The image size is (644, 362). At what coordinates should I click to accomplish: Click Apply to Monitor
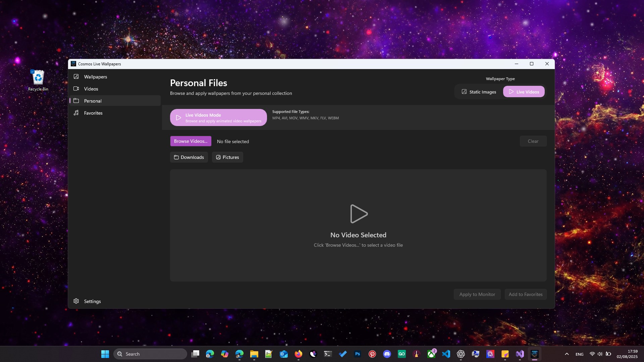point(477,294)
